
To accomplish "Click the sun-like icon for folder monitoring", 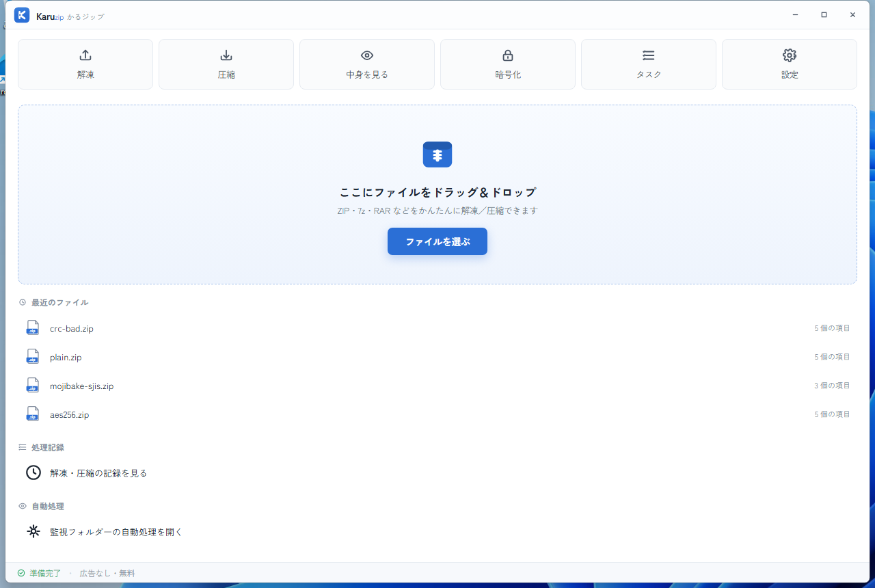I will point(33,531).
